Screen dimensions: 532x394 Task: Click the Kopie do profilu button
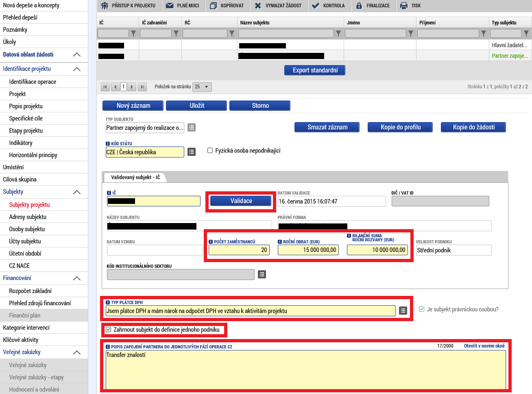(x=401, y=127)
